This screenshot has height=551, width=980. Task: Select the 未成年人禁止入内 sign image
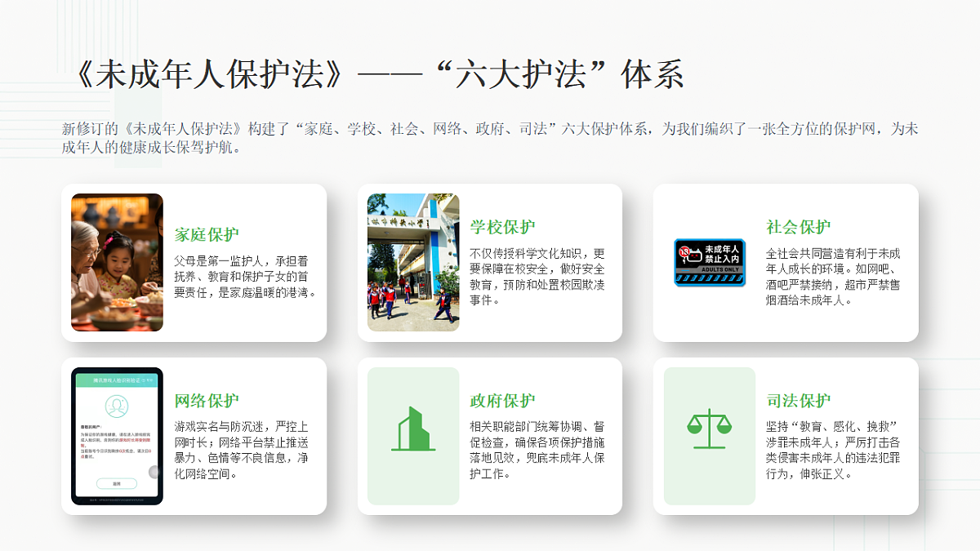click(710, 262)
